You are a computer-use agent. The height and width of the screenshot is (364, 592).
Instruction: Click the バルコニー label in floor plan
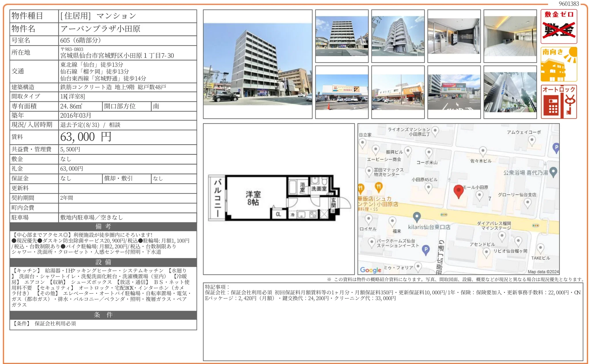coord(217,198)
